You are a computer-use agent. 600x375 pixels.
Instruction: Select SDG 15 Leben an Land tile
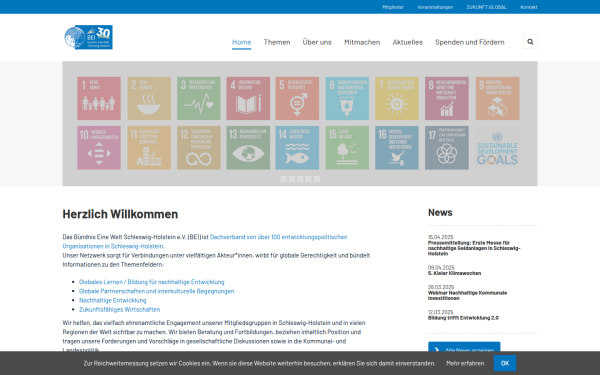[x=347, y=148]
